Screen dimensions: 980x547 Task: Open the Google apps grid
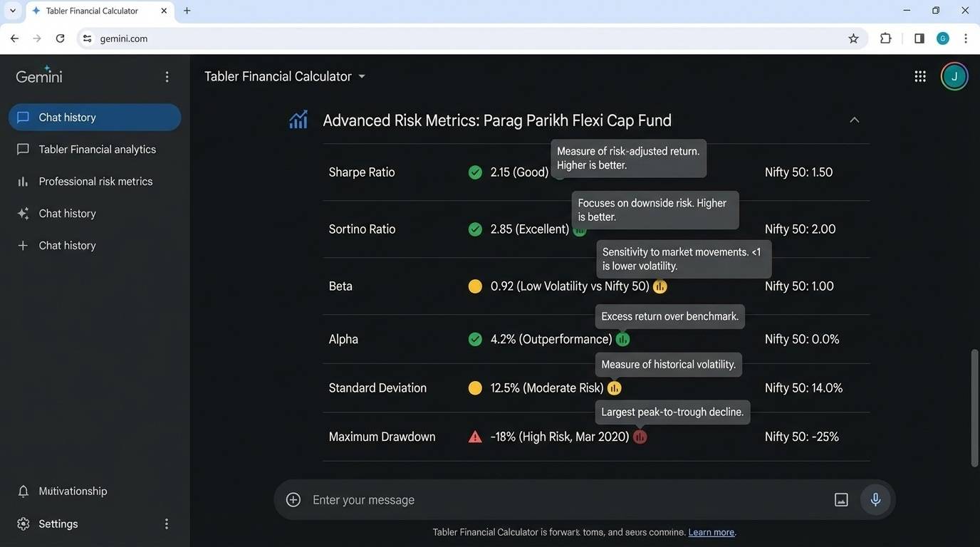coord(919,76)
